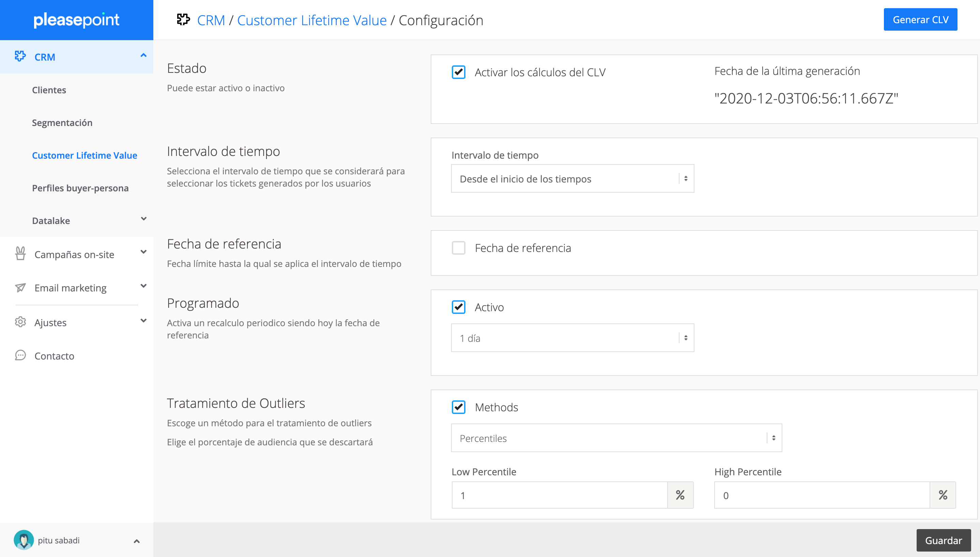This screenshot has height=557, width=980.
Task: Click the Contacto chat bubble icon
Action: pyautogui.click(x=20, y=355)
